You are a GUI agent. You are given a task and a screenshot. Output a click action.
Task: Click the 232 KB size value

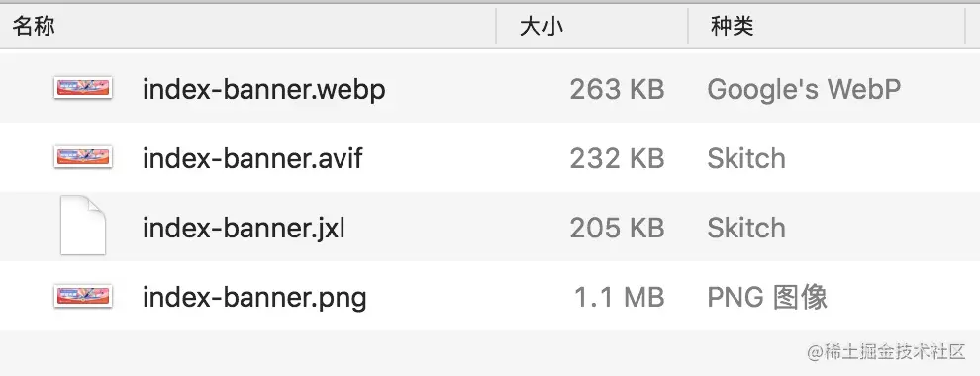pyautogui.click(x=617, y=158)
